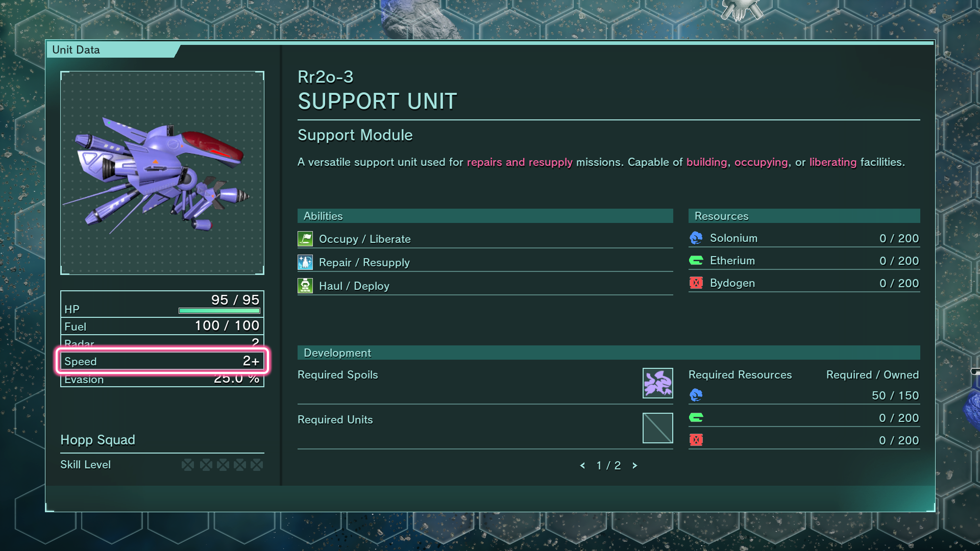Click the last Skill Level marker
Image resolution: width=980 pixels, height=551 pixels.
coord(257,465)
